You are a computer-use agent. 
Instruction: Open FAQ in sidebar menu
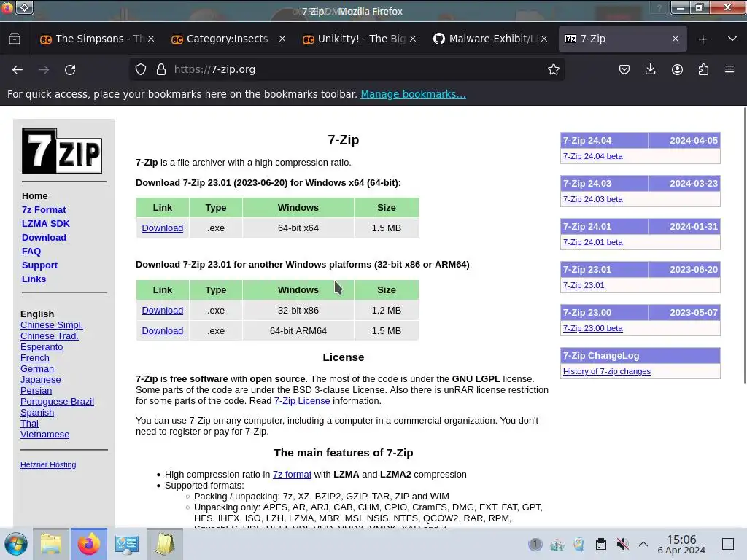(x=31, y=251)
